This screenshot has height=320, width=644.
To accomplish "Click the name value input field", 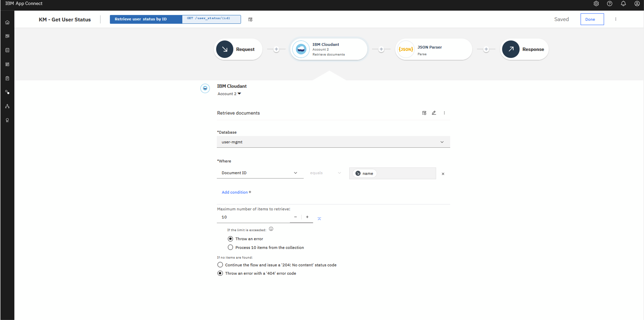I will point(393,174).
